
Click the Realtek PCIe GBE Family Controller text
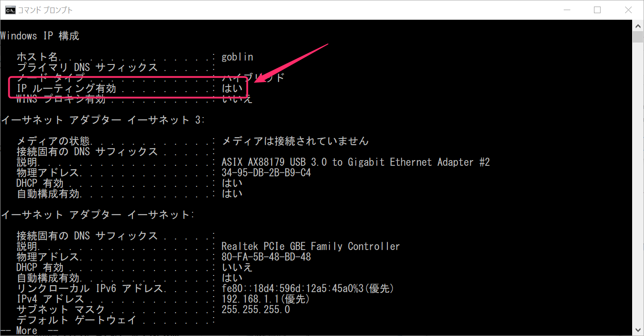[x=311, y=247]
